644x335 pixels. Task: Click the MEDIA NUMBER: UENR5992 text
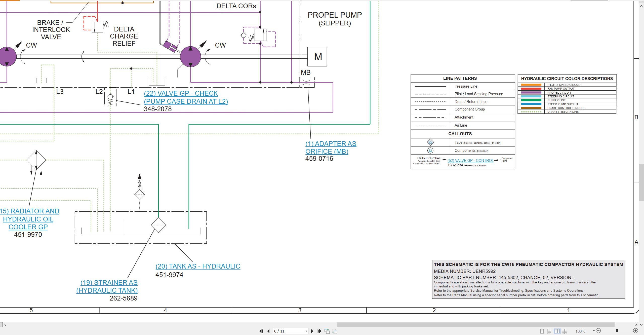[465, 271]
